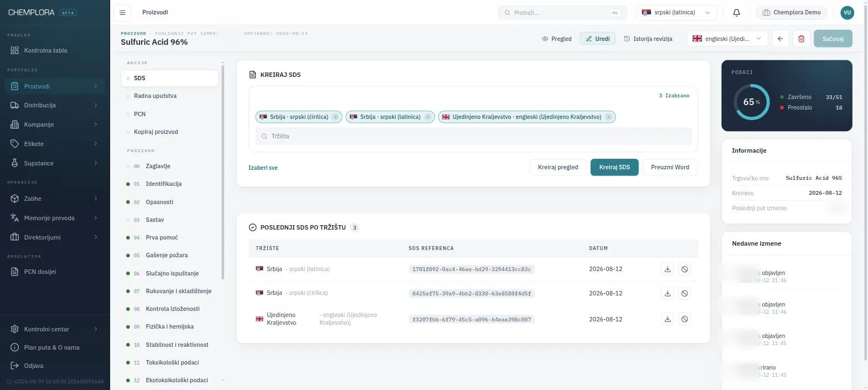Open the srpski (latinica) interface language dropdown

pyautogui.click(x=676, y=13)
